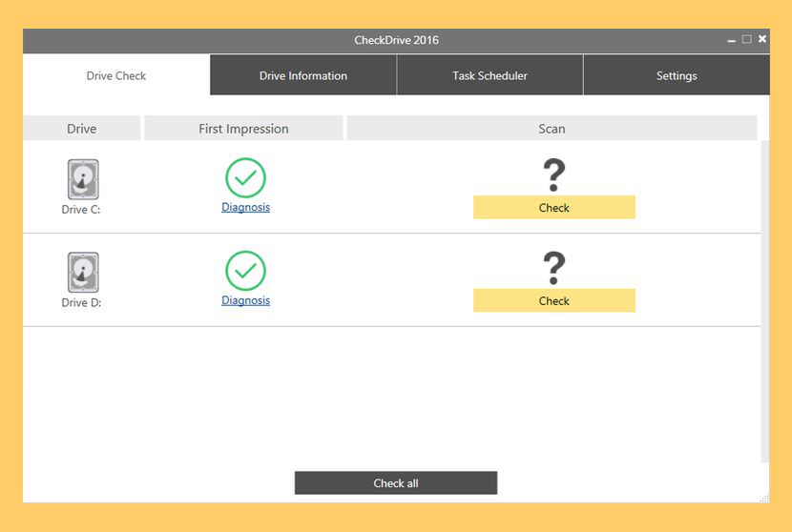The height and width of the screenshot is (532, 792).
Task: Click the green checkmark for Drive C:
Action: click(x=245, y=177)
